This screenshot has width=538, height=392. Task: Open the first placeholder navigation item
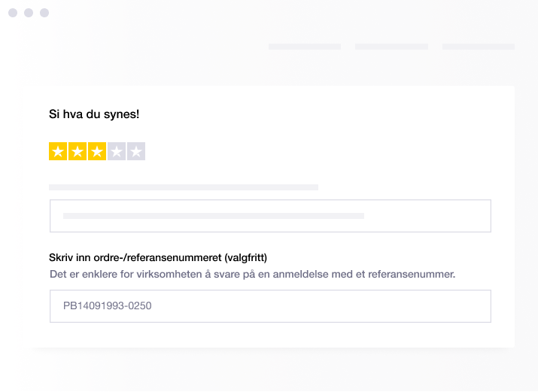(305, 47)
